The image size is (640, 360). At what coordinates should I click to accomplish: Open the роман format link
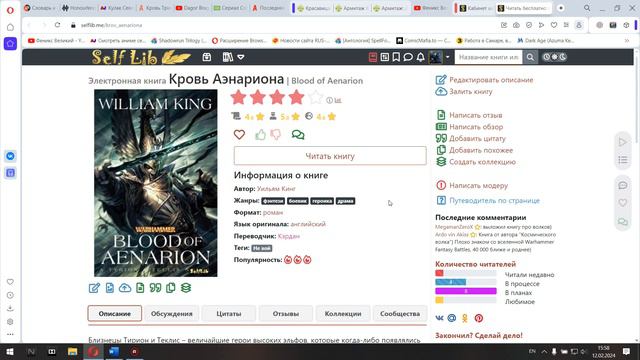point(273,212)
